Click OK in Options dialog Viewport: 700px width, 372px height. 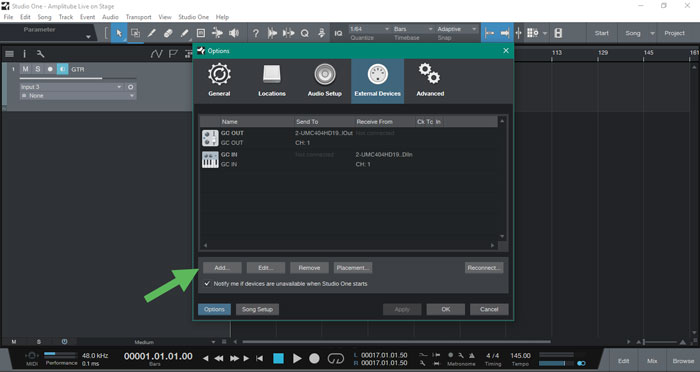click(x=446, y=309)
